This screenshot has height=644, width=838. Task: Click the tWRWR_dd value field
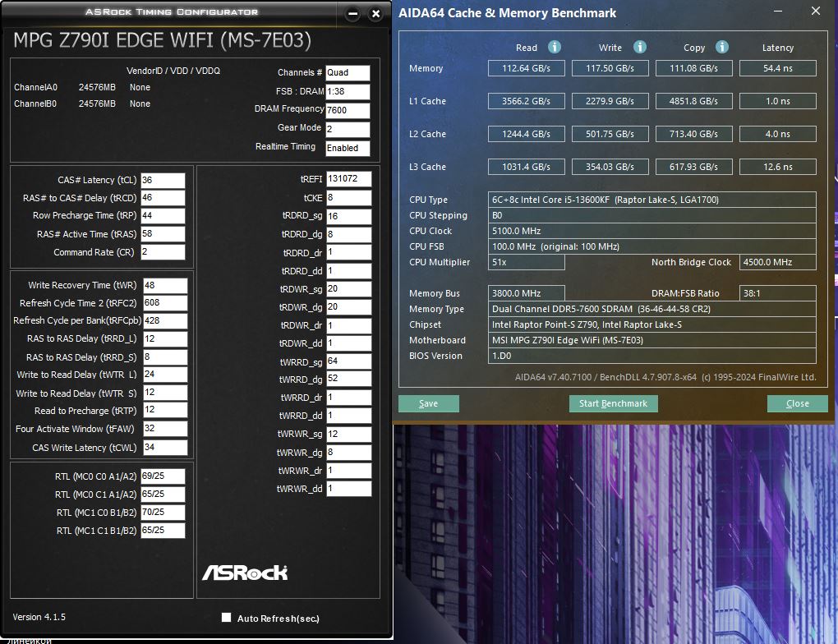click(349, 489)
